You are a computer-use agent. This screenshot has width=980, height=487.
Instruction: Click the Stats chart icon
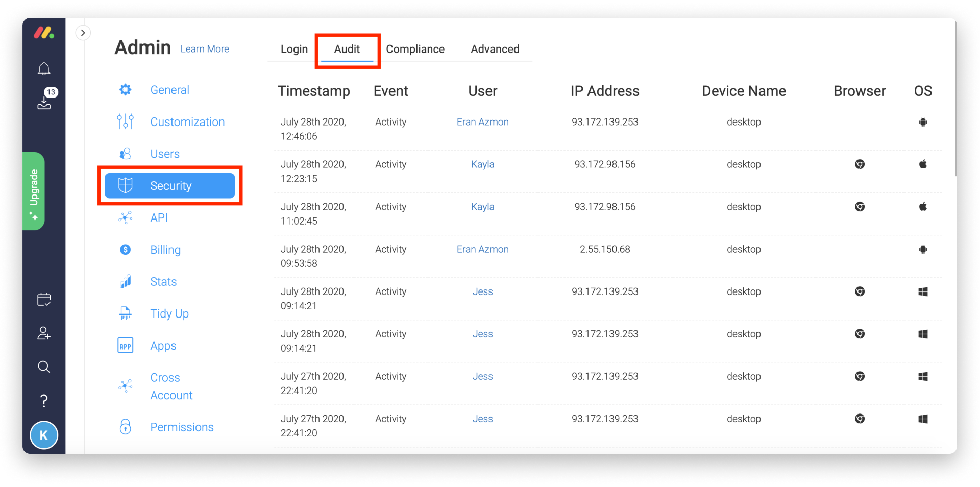pyautogui.click(x=125, y=281)
